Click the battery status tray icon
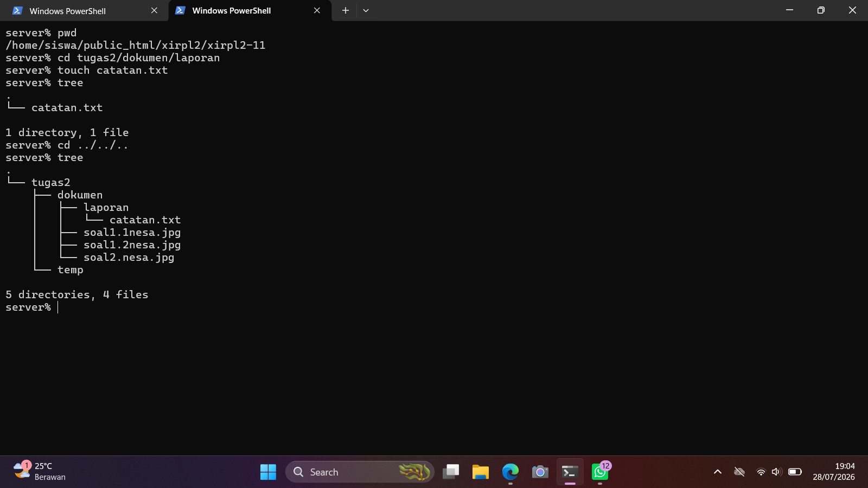 [x=795, y=472]
